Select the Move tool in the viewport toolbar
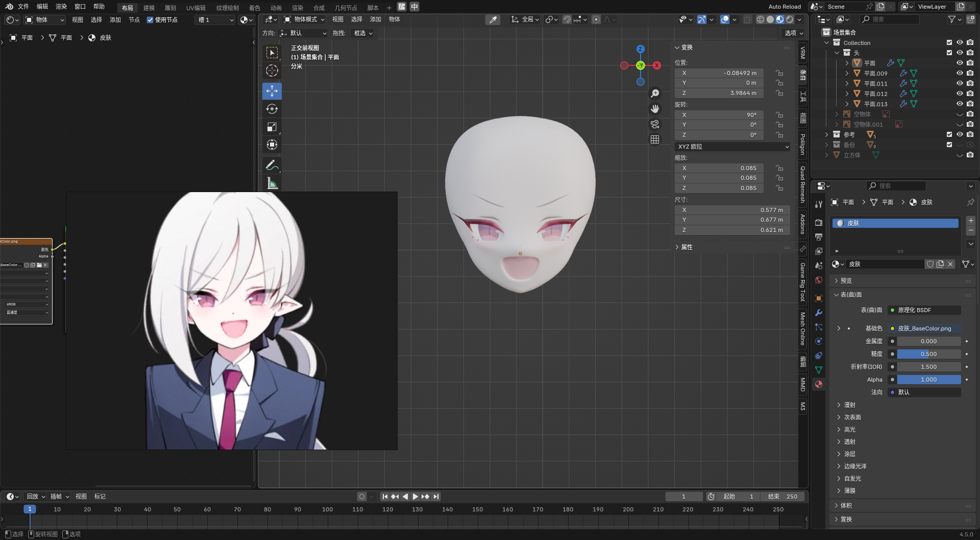 click(272, 91)
